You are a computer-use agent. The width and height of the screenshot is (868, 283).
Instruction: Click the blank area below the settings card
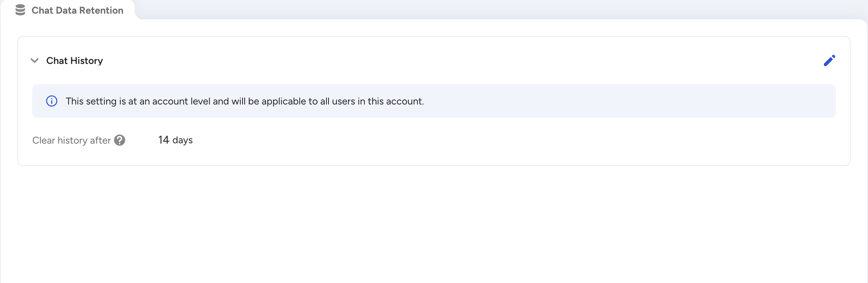click(x=433, y=224)
